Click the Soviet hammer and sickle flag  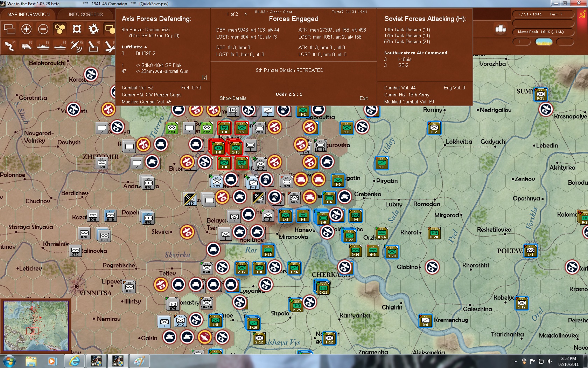583,15
